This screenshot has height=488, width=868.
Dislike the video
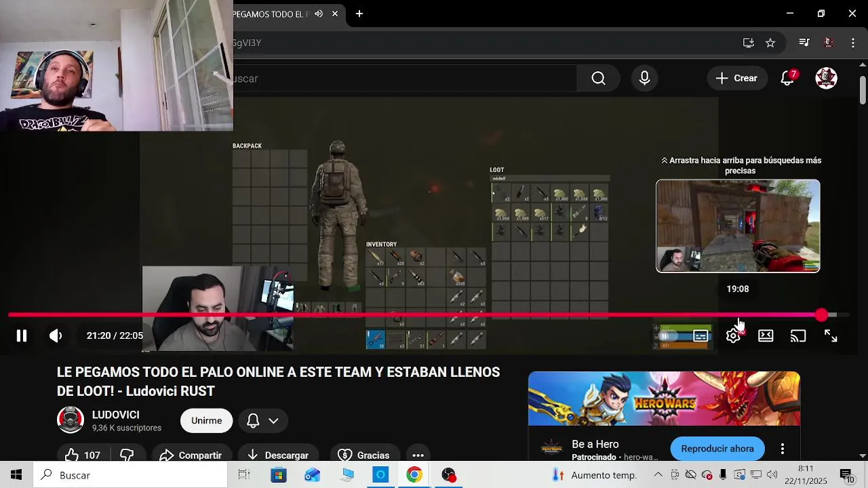pyautogui.click(x=127, y=455)
